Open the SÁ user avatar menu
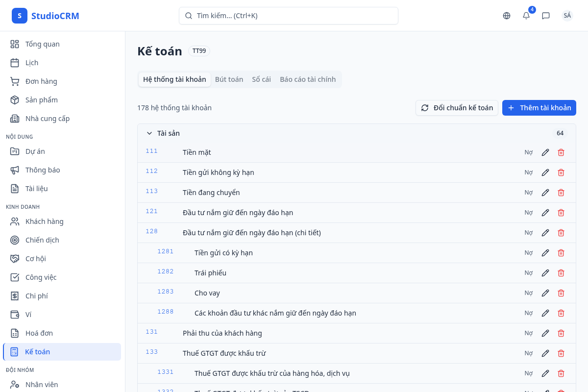588x392 pixels. click(x=567, y=16)
